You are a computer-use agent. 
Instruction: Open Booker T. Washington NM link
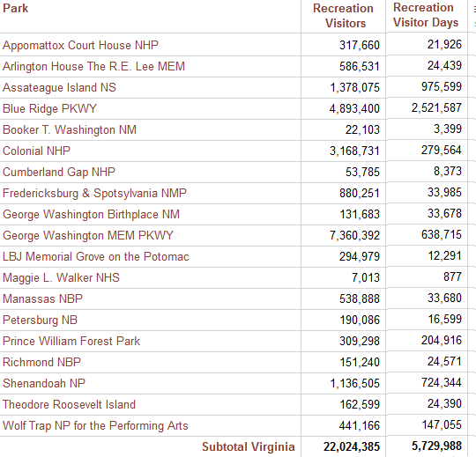(x=70, y=129)
